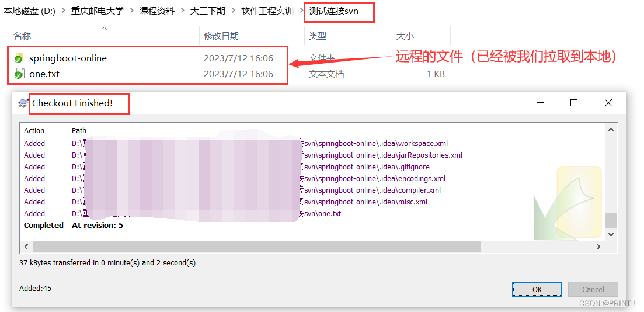Click the Action column header
Image resolution: width=644 pixels, height=312 pixels.
(x=34, y=131)
